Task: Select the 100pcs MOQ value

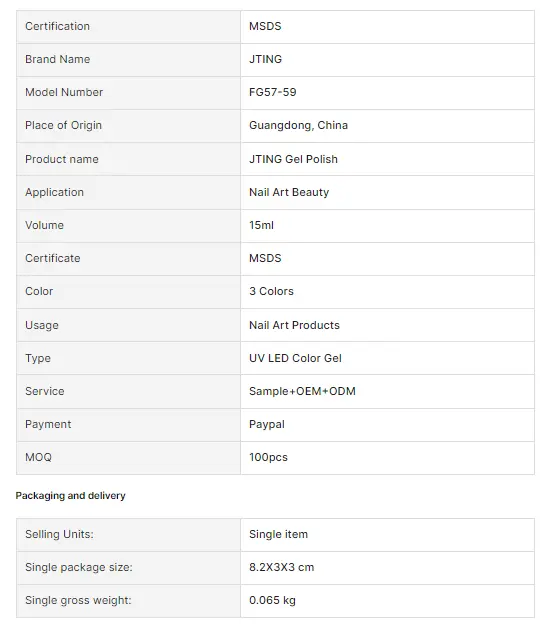Action: click(x=268, y=458)
